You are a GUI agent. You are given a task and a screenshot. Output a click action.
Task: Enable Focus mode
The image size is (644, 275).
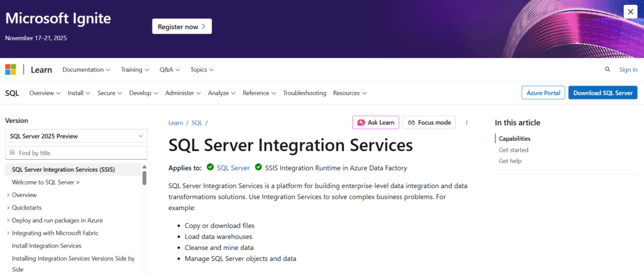(x=429, y=123)
